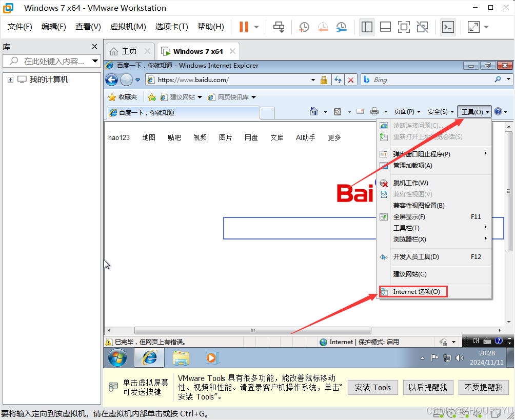Click the RSS feeds icon

coord(338,112)
